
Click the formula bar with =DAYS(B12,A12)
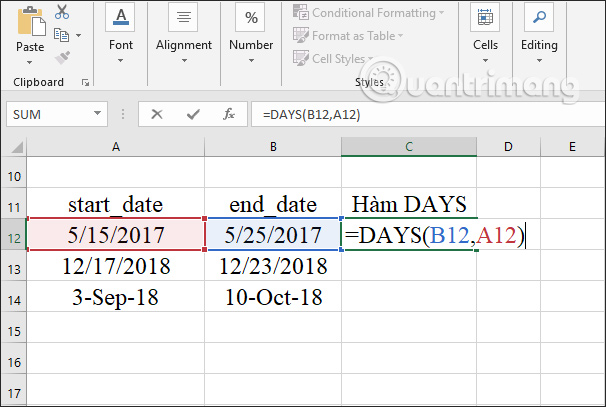pos(428,114)
